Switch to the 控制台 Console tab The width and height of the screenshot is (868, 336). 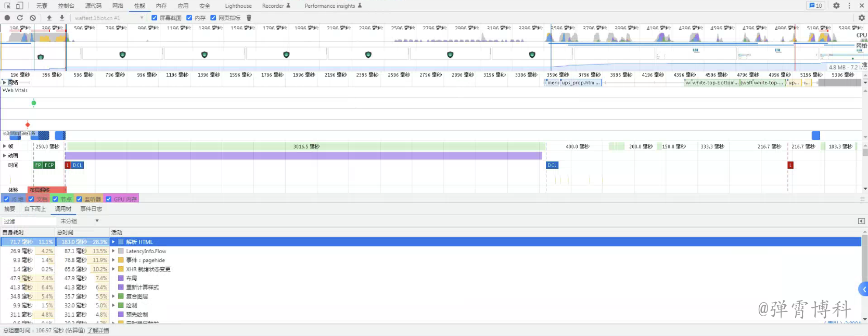pyautogui.click(x=66, y=6)
